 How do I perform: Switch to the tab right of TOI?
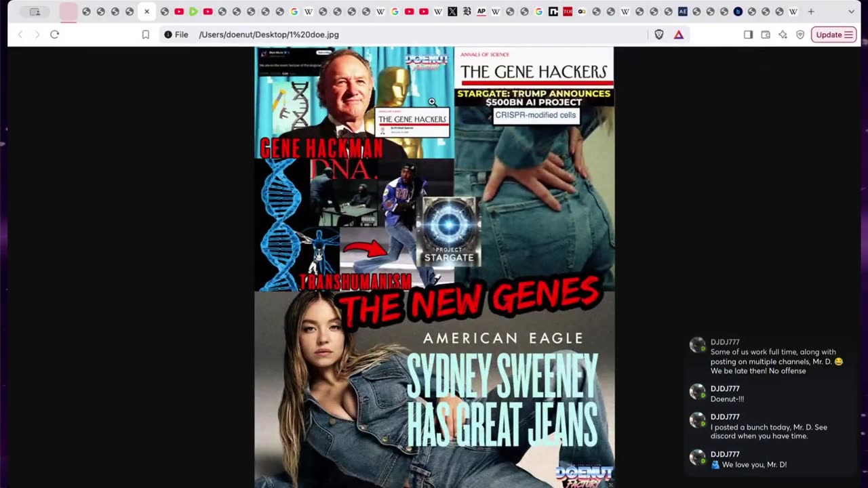click(582, 12)
